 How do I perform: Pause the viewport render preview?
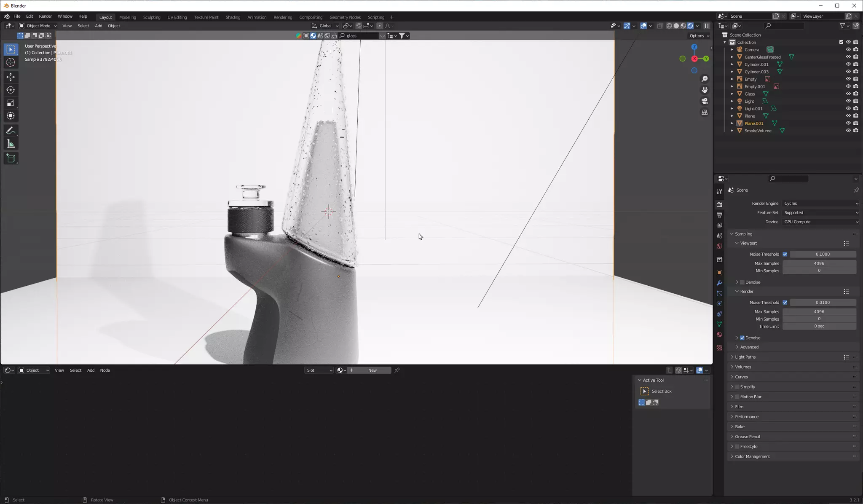pyautogui.click(x=707, y=26)
